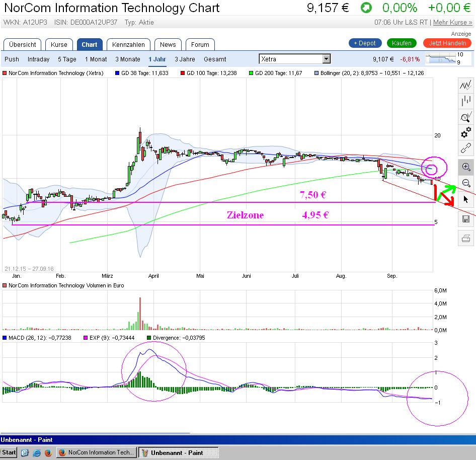Switch to Unbenannt - Paint taskbar window
The height and width of the screenshot is (460, 476).
[179, 452]
